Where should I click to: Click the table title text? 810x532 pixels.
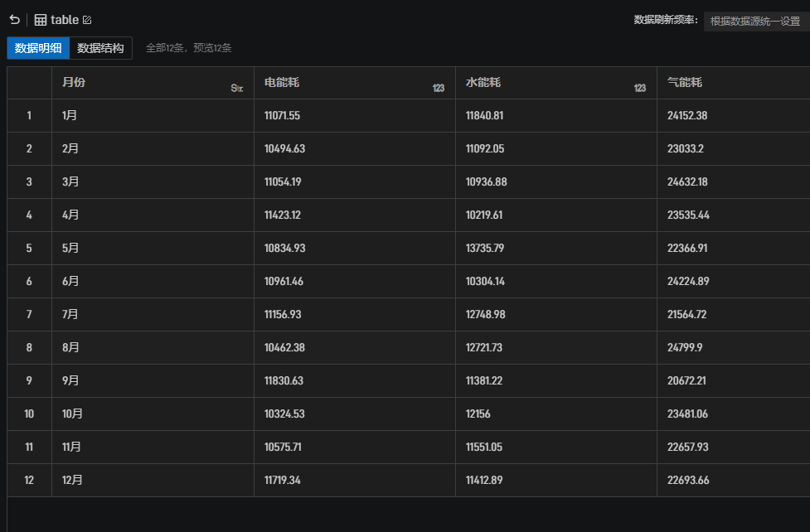pyautogui.click(x=65, y=20)
